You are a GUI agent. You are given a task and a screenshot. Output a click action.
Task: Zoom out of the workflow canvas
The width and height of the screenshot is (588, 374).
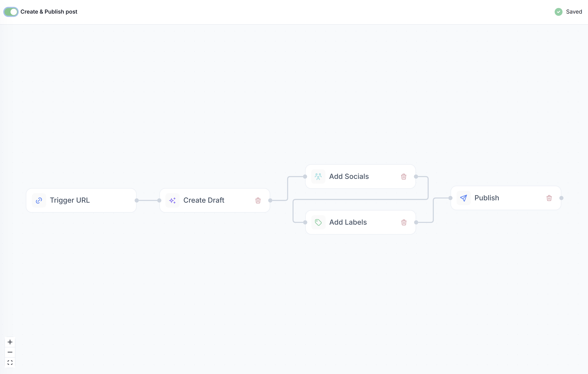[10, 352]
